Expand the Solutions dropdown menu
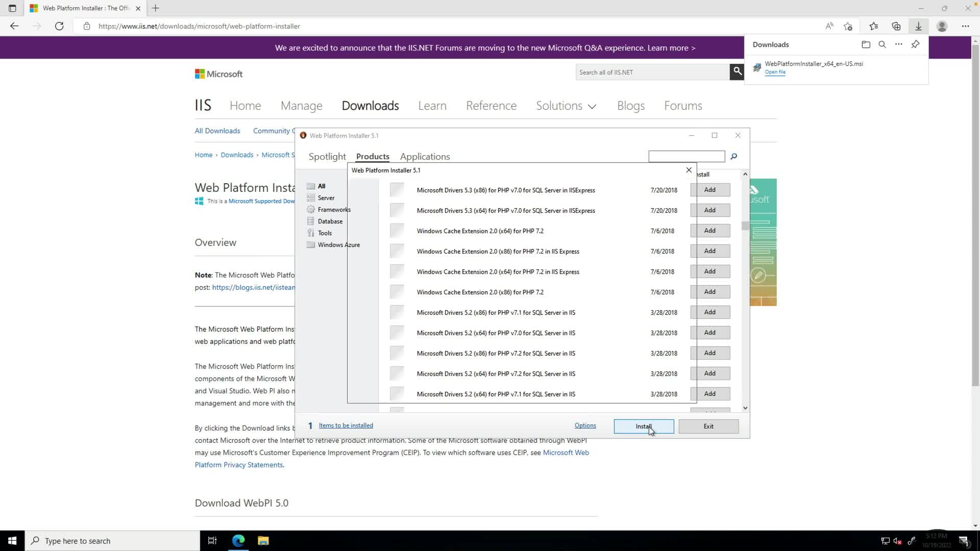Viewport: 980px width, 551px height. [566, 106]
